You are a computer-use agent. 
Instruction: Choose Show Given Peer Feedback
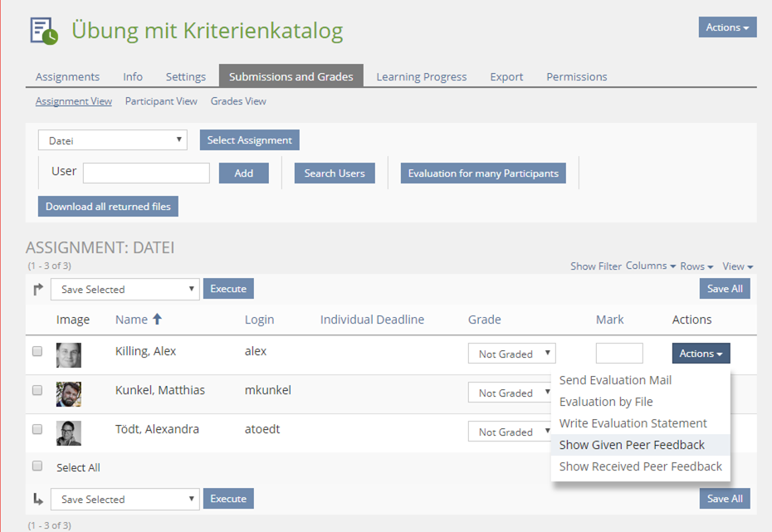[x=632, y=445]
